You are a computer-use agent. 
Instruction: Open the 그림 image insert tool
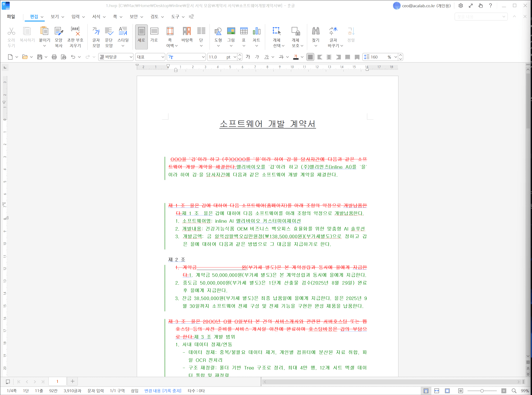click(231, 35)
